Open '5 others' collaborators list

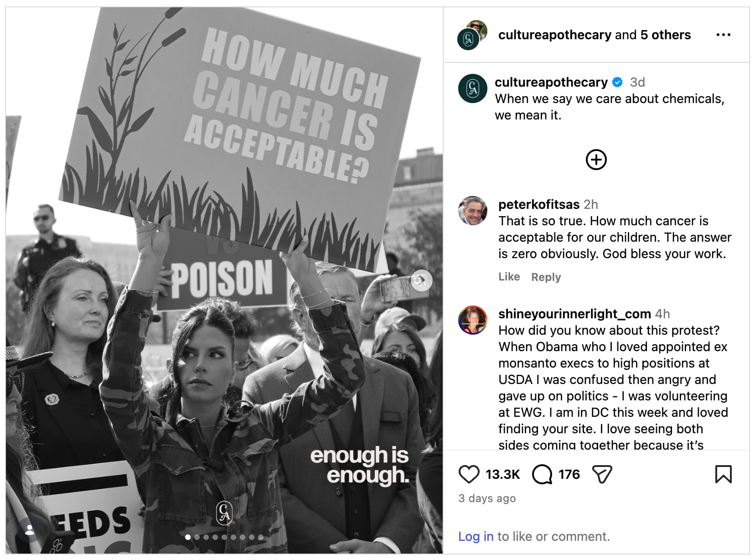coord(666,35)
